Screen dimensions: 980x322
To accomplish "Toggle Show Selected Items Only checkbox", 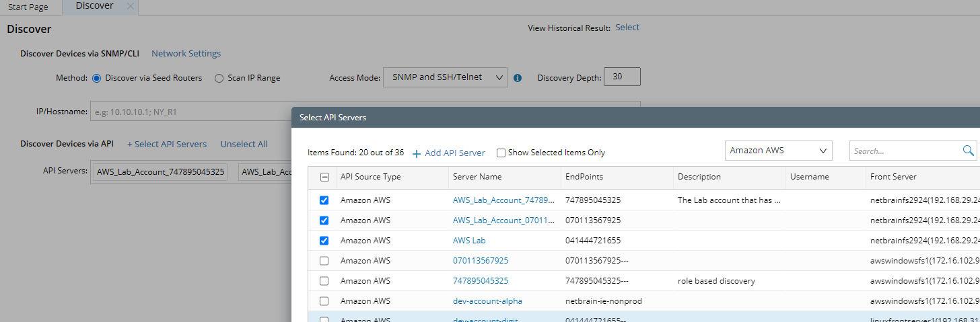I will click(501, 153).
